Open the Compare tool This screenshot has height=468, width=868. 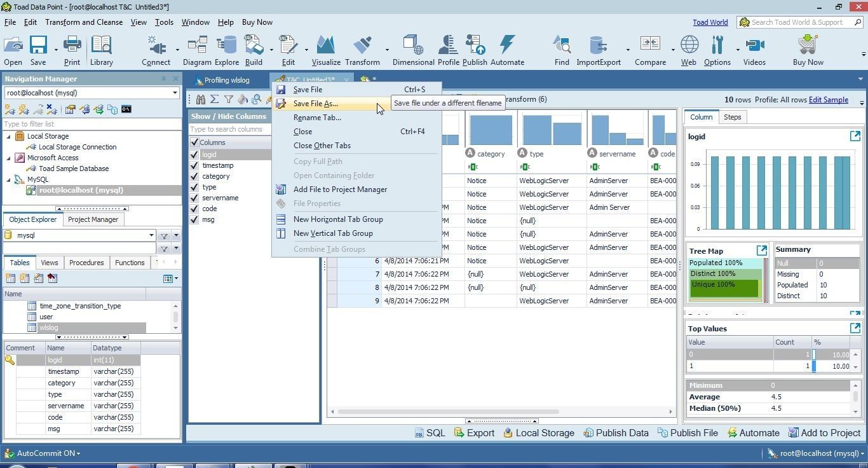(649, 50)
